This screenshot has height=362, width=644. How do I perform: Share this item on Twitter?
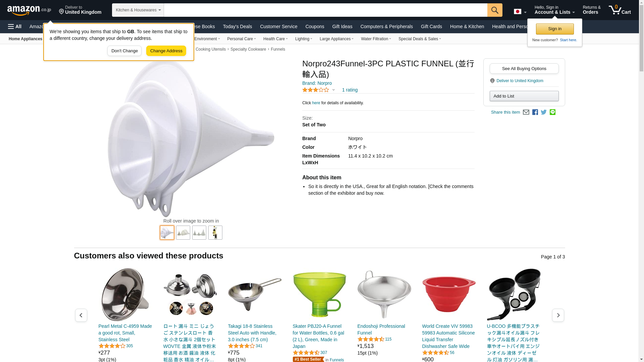[544, 112]
